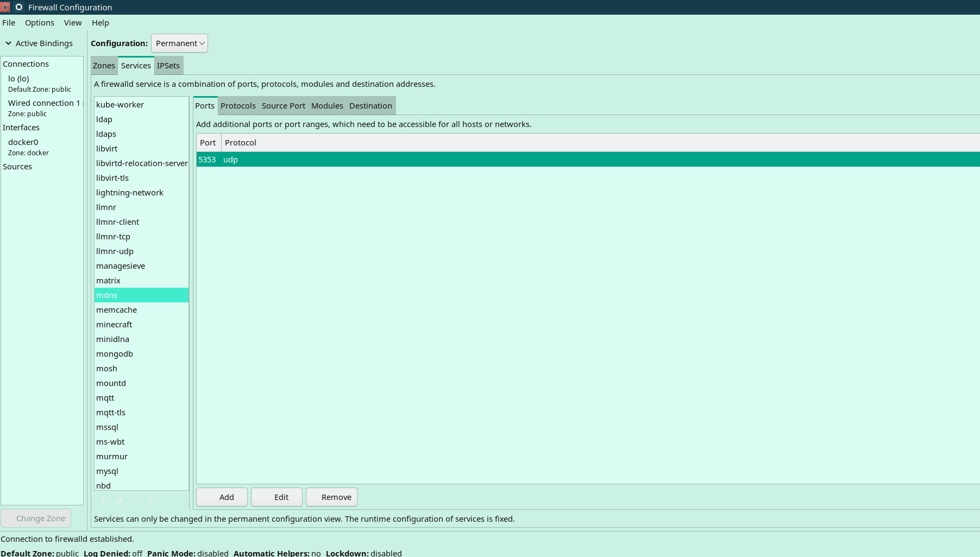Open the View menu
980x557 pixels.
[72, 23]
